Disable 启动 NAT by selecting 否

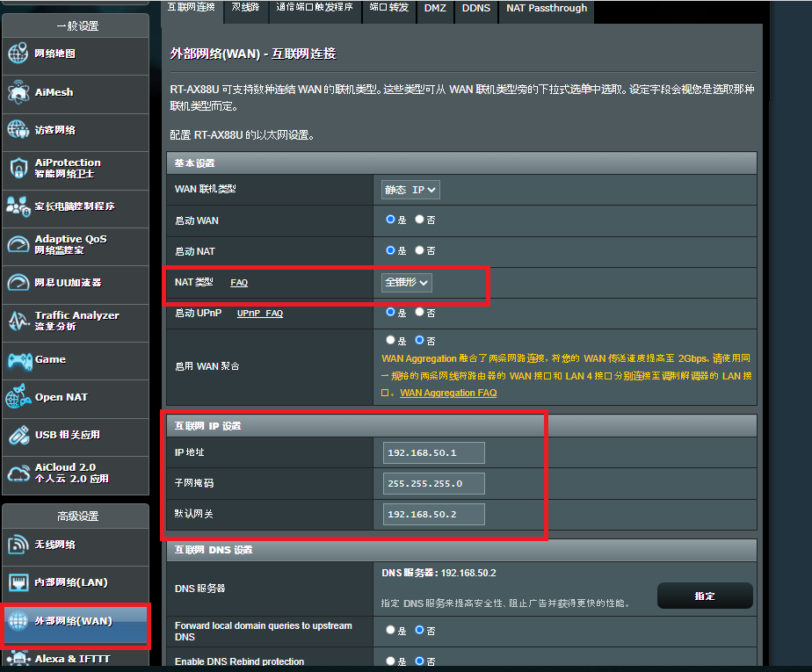click(419, 250)
